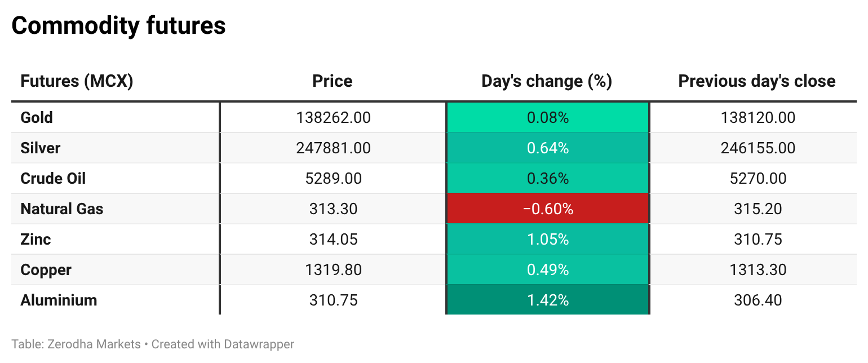The width and height of the screenshot is (868, 363).
Task: Click the Gold price 138262.00
Action: [x=333, y=118]
